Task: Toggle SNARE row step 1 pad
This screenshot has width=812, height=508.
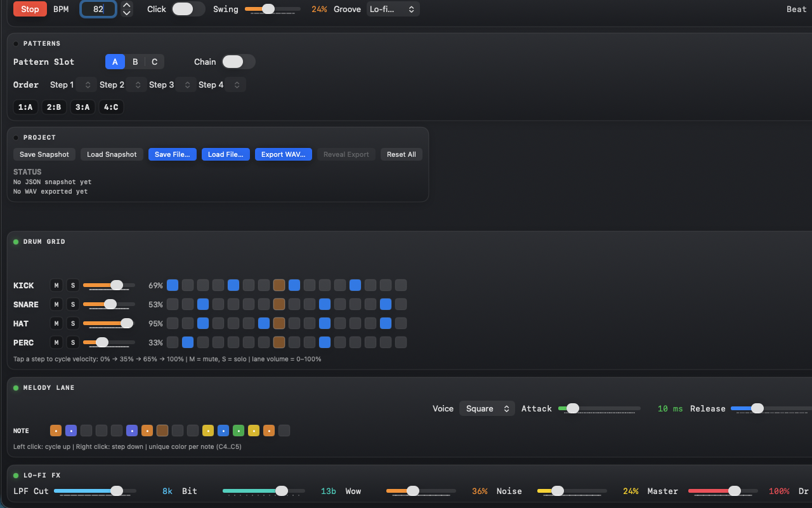Action: click(x=173, y=304)
